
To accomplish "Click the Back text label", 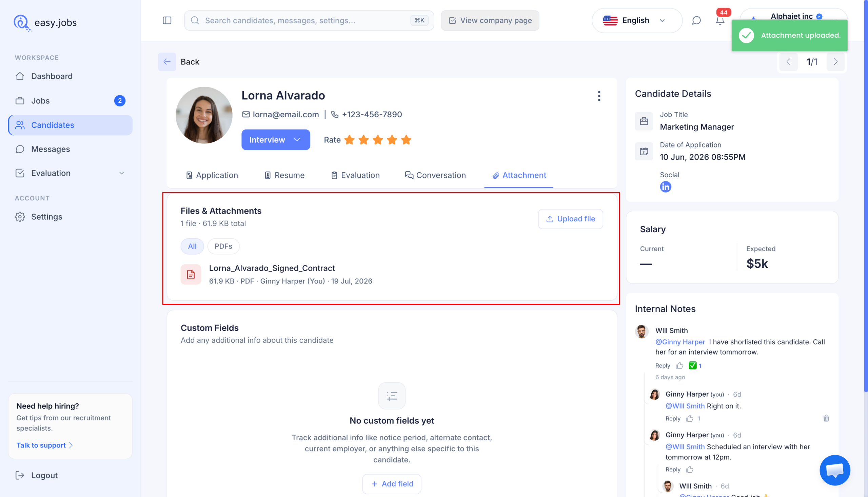I will [x=190, y=62].
